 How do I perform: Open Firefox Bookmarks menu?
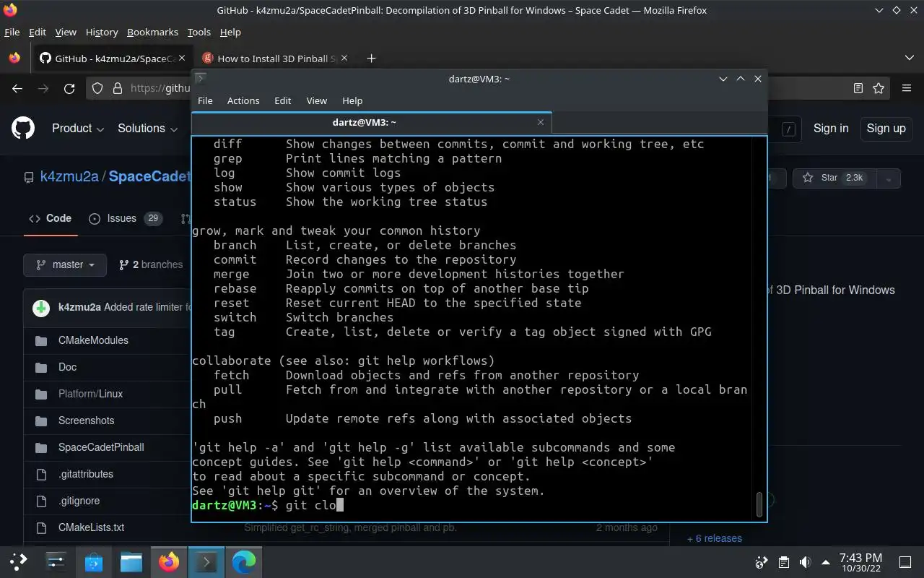152,33
